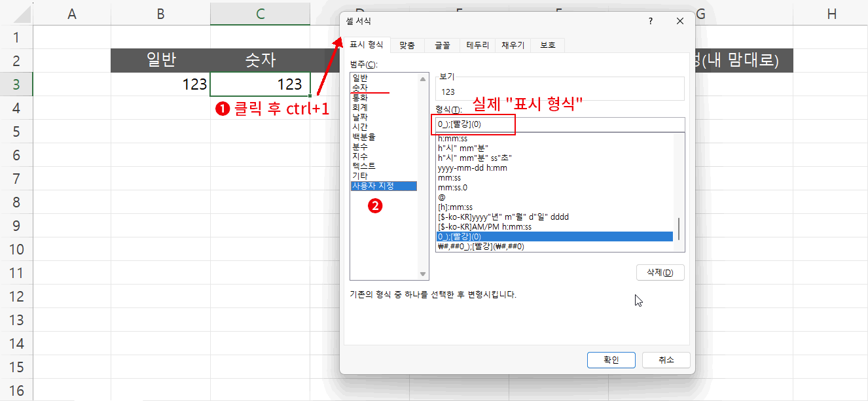Choose the highlighted 0_);[빨강](0) list entry

click(x=555, y=237)
